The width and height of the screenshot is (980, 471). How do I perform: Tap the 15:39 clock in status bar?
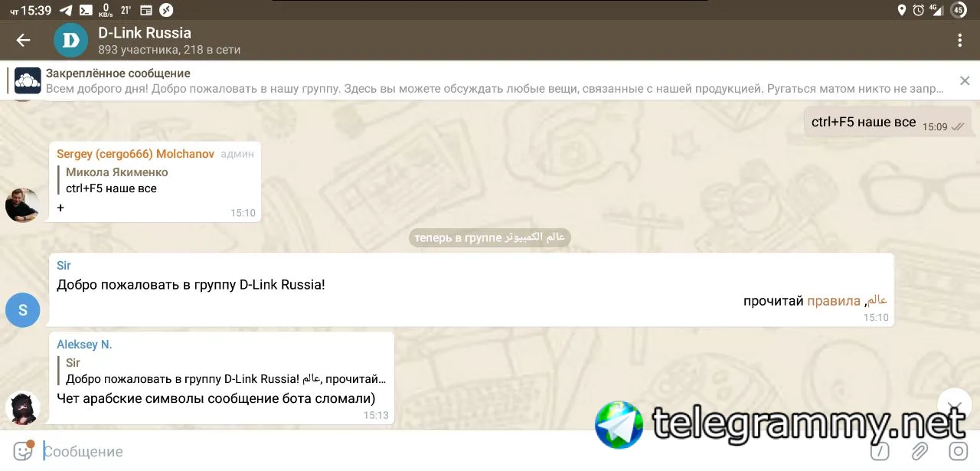pyautogui.click(x=37, y=10)
